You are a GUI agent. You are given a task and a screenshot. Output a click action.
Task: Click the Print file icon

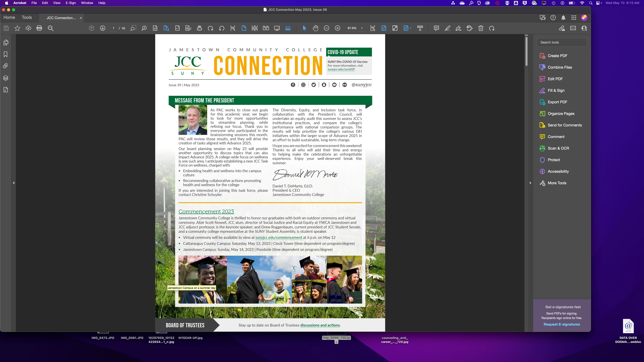(39, 28)
